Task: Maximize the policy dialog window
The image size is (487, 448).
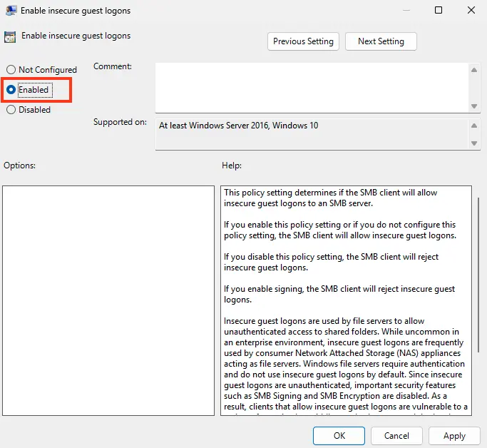Action: (x=439, y=11)
